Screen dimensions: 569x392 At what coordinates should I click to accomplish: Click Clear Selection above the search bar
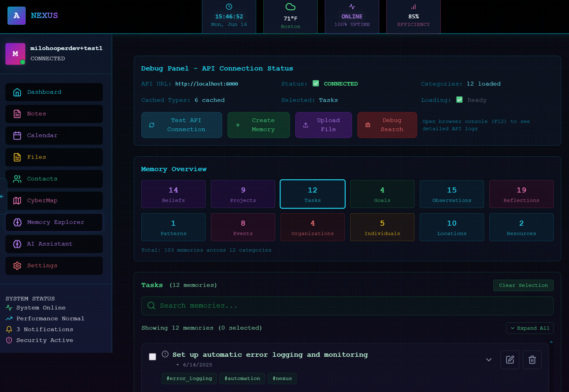[523, 285]
